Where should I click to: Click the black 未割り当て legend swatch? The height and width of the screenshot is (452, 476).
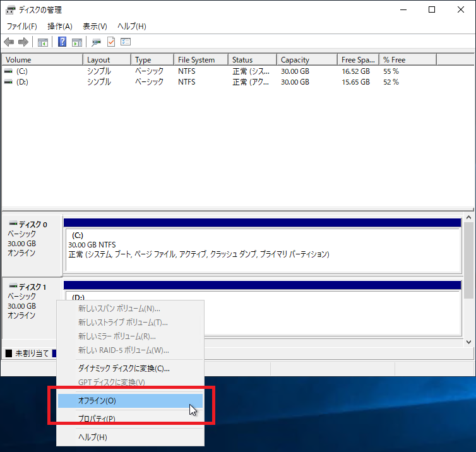(x=9, y=354)
